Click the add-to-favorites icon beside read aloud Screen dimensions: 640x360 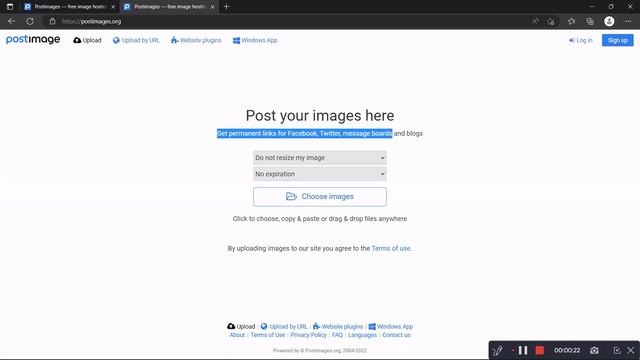tap(551, 21)
